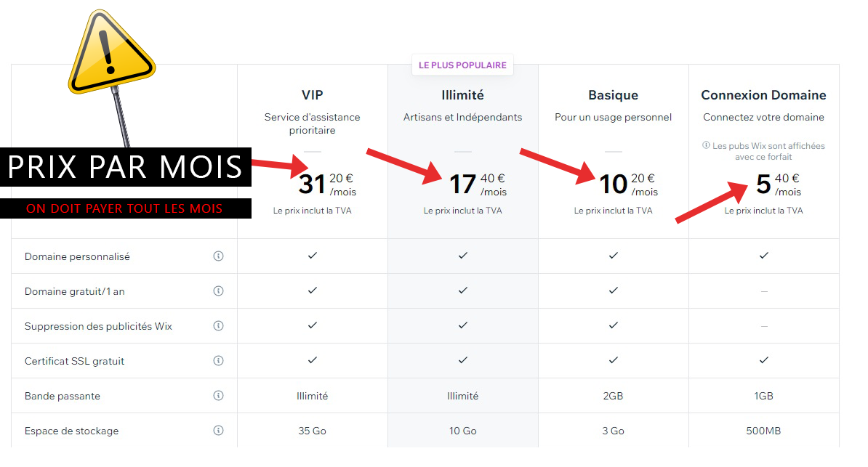The width and height of the screenshot is (868, 467).
Task: Open the Espace de stockage info icon
Action: click(x=218, y=431)
